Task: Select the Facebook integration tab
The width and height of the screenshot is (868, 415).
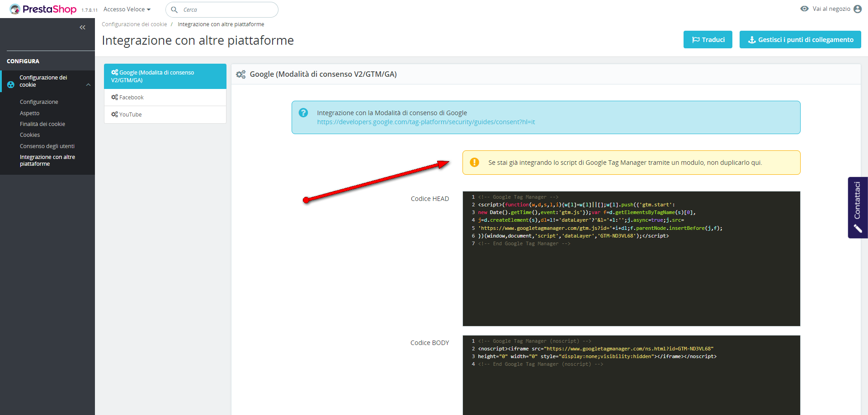Action: [x=165, y=98]
